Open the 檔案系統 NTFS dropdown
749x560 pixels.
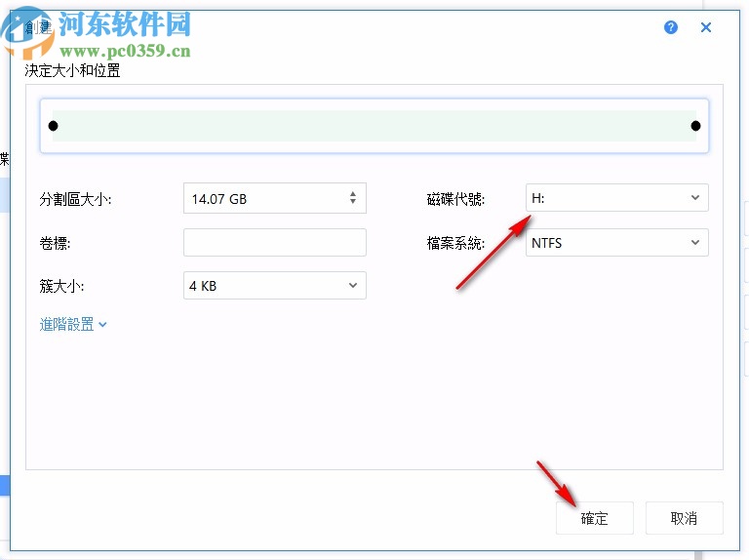616,243
